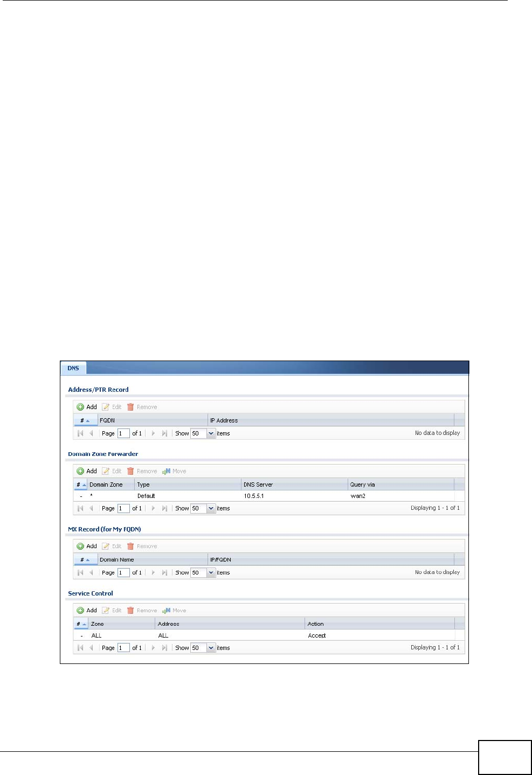532x775 pixels.
Task: Click page number field in Service Control
Action: 123,647
